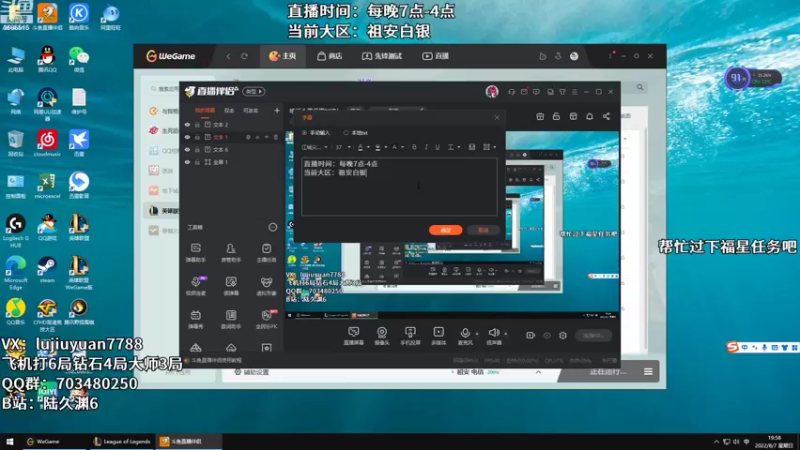This screenshot has width=800, height=450.
Task: Click the share icon above preview
Action: pyautogui.click(x=606, y=116)
